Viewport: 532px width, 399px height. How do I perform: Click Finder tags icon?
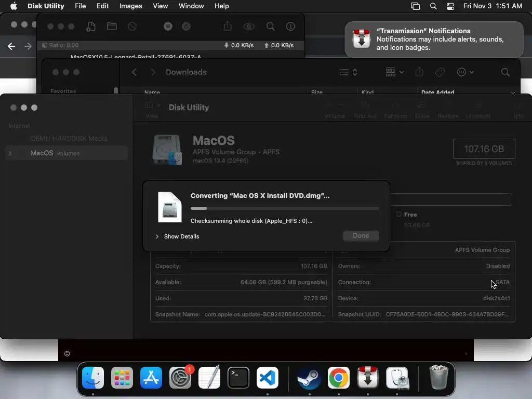coord(440,72)
